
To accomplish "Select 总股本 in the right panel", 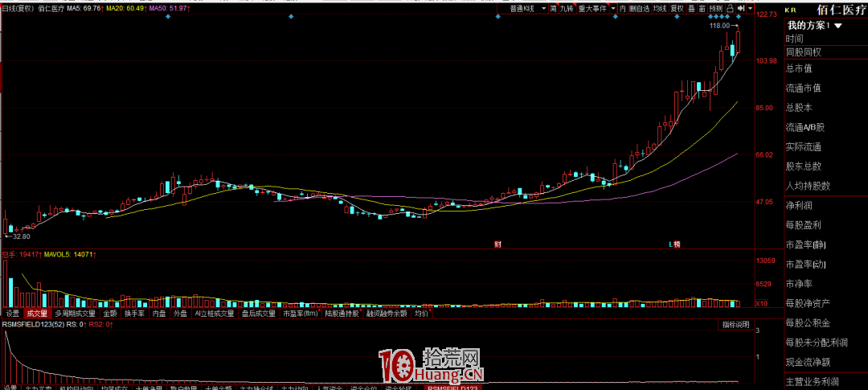I will 798,108.
